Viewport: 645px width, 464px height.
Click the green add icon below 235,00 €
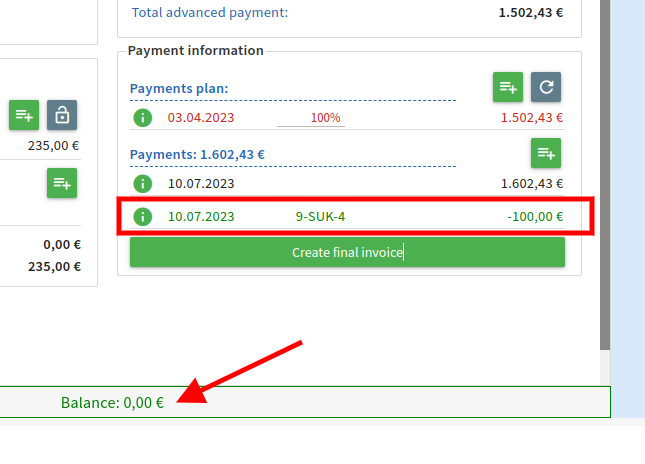tap(62, 183)
